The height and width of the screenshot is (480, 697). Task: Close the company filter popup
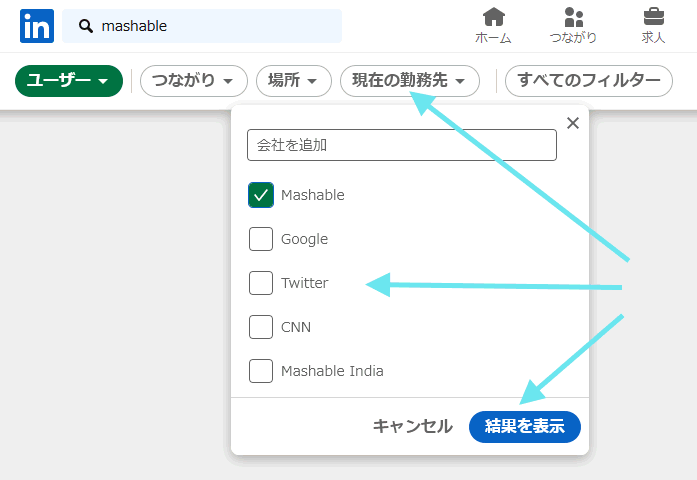pos(573,123)
